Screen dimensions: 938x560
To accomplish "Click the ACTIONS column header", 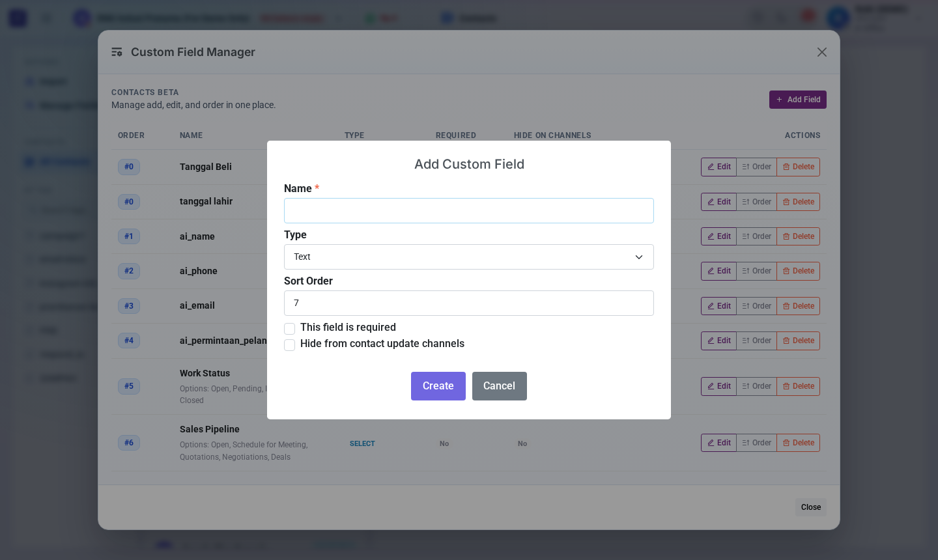I will (803, 135).
